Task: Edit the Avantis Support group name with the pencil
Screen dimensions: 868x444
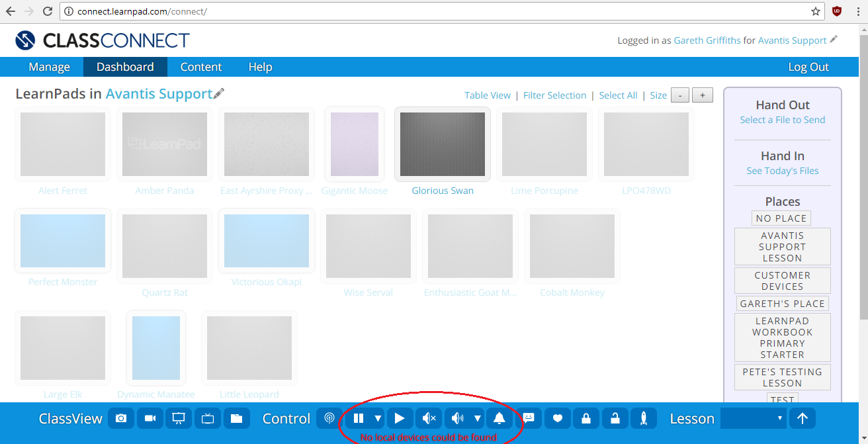Action: coord(219,93)
